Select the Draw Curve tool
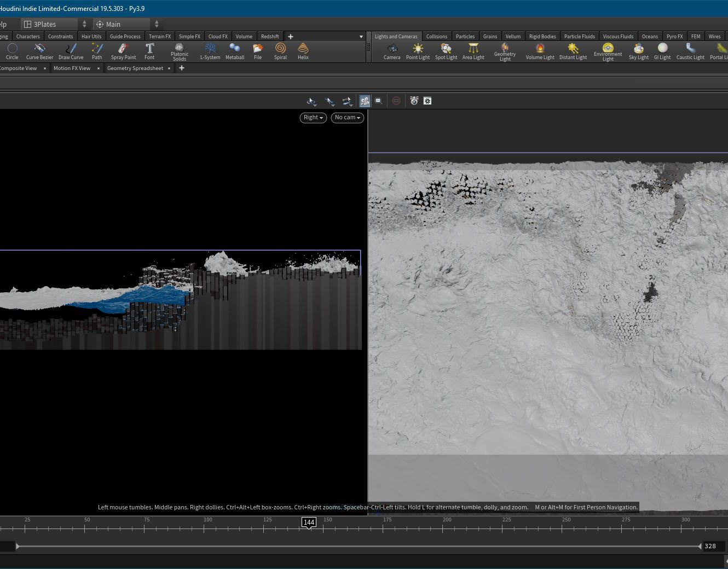 (x=71, y=51)
